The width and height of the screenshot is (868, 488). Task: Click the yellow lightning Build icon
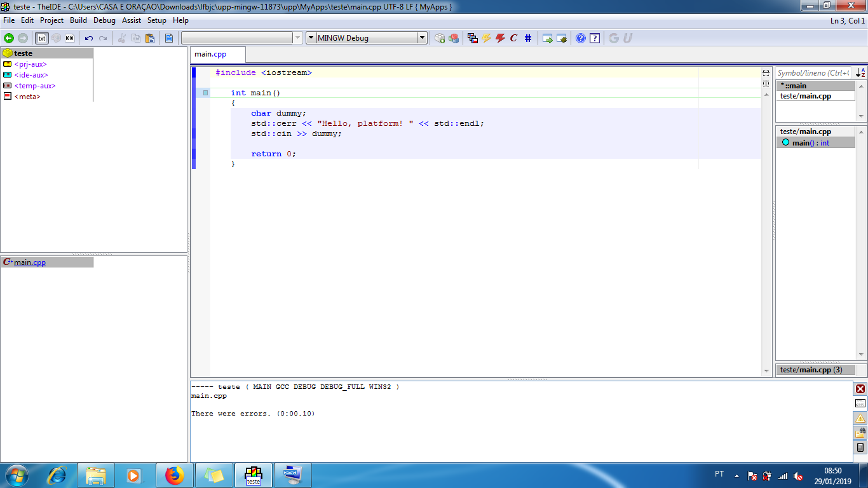487,38
